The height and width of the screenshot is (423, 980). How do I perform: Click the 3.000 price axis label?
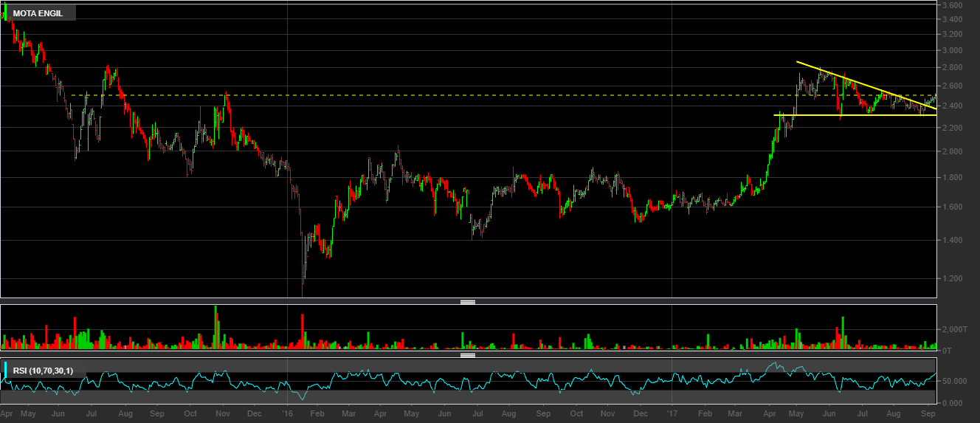(952, 51)
